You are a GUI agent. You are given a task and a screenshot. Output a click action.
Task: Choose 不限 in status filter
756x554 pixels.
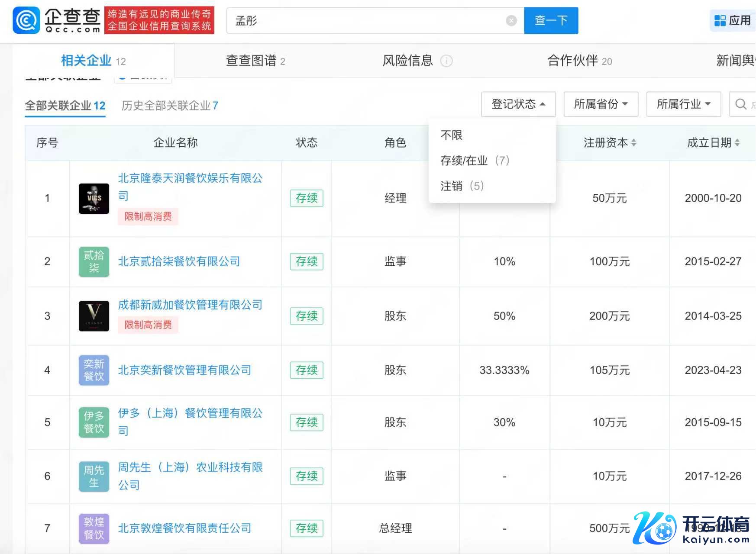452,135
